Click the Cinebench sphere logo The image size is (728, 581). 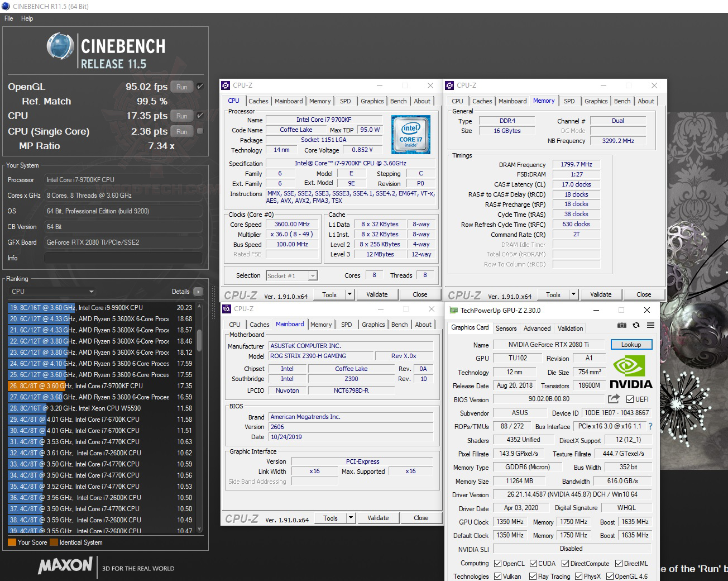[60, 46]
